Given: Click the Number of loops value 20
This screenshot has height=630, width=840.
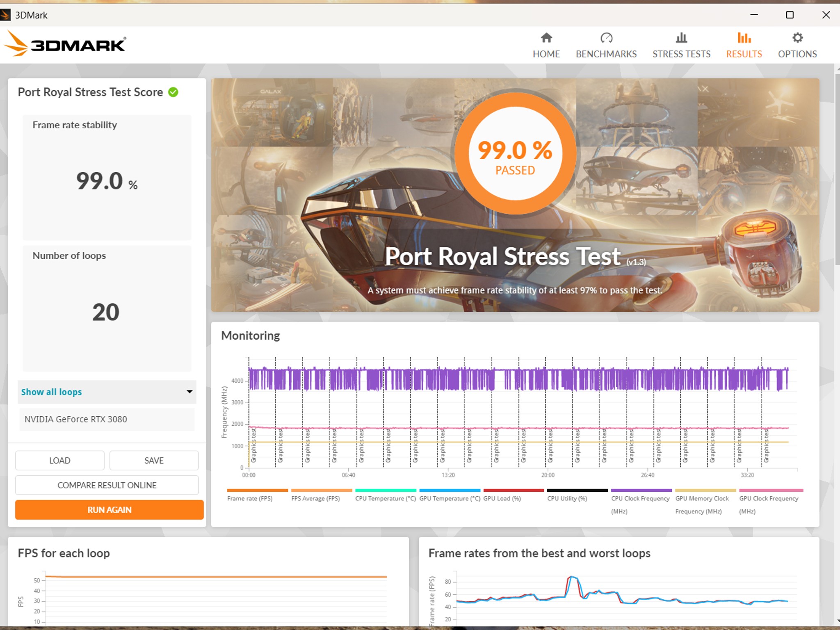Looking at the screenshot, I should (x=106, y=312).
